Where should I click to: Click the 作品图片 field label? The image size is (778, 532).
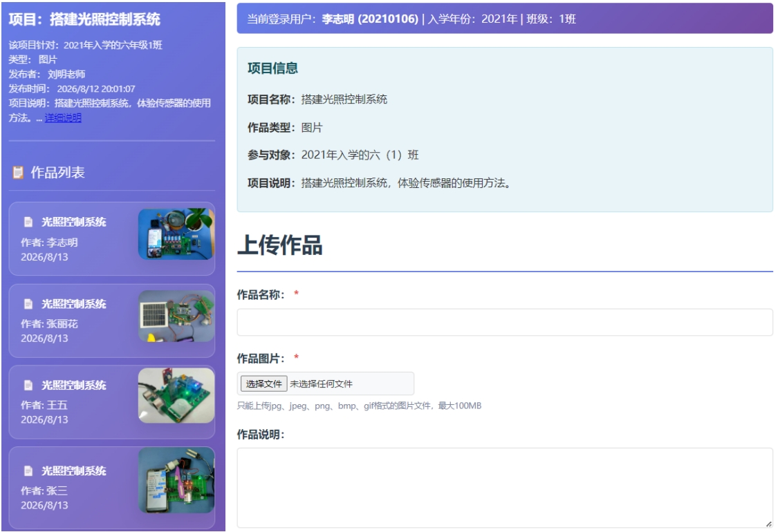coord(261,359)
